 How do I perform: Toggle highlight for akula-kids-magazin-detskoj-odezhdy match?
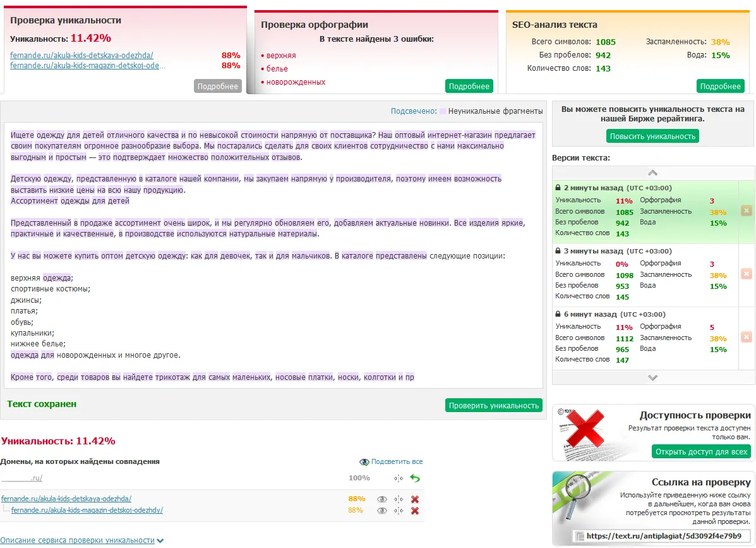pos(382,510)
